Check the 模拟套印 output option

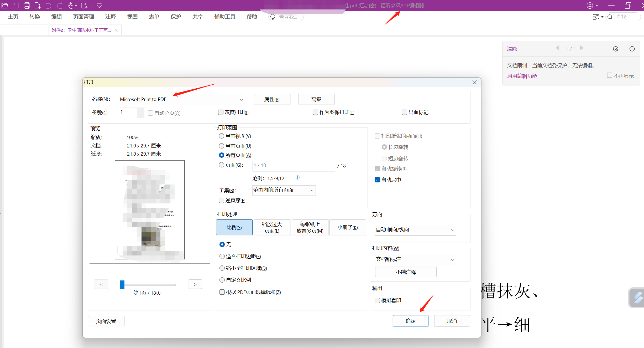tap(377, 300)
